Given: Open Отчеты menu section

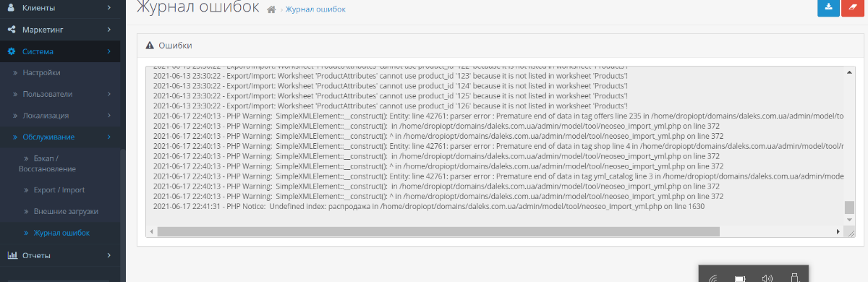Looking at the screenshot, I should [36, 255].
